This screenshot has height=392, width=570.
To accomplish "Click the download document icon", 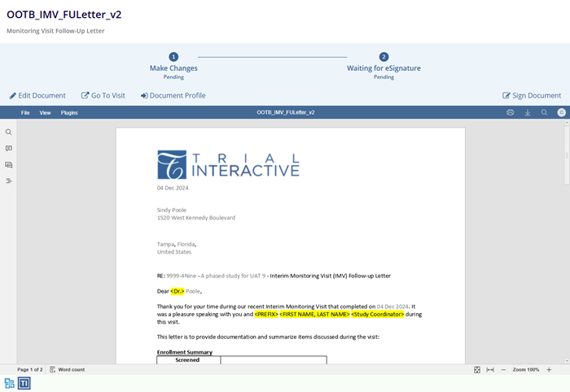I will tap(528, 112).
